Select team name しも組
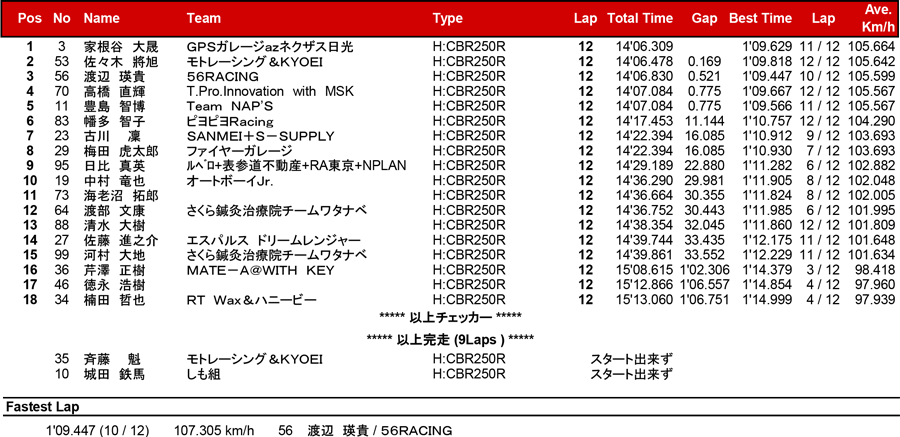 click(204, 375)
